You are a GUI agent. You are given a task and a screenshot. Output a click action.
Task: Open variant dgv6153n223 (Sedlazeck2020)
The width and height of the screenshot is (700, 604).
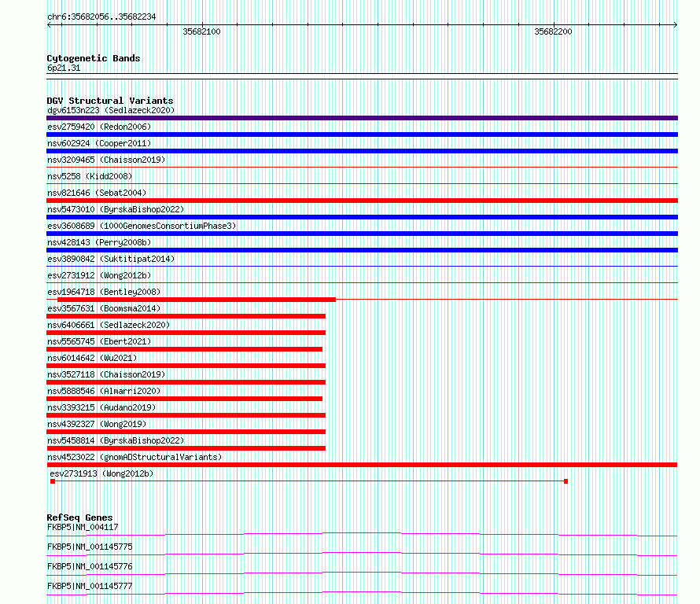click(x=111, y=110)
